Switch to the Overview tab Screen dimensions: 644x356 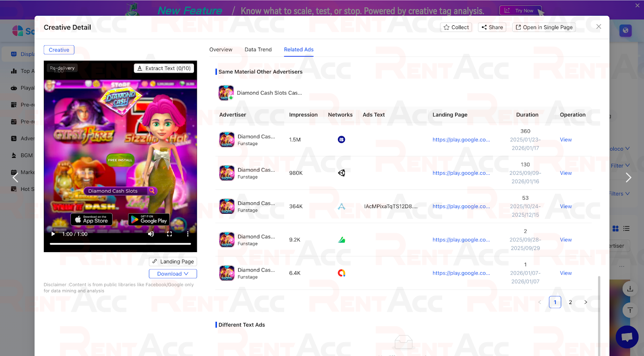point(221,50)
